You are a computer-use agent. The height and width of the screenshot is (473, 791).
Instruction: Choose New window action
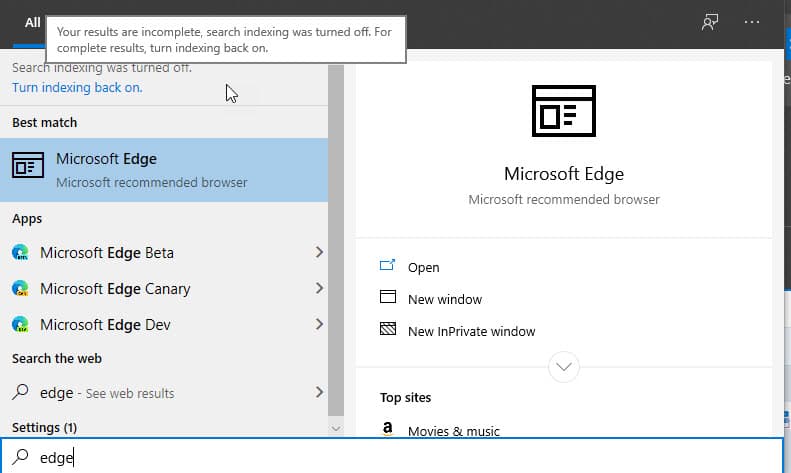[444, 300]
